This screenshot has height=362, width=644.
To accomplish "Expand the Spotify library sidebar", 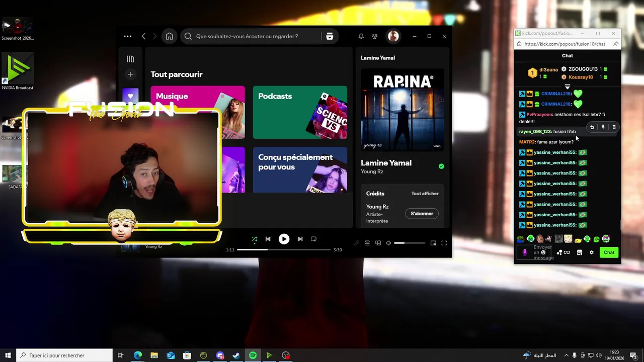I will [130, 59].
